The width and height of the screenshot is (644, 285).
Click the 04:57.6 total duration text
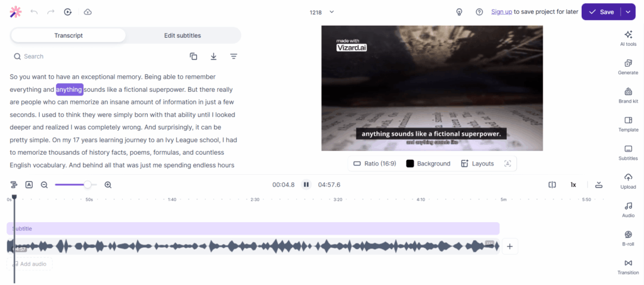click(x=329, y=185)
